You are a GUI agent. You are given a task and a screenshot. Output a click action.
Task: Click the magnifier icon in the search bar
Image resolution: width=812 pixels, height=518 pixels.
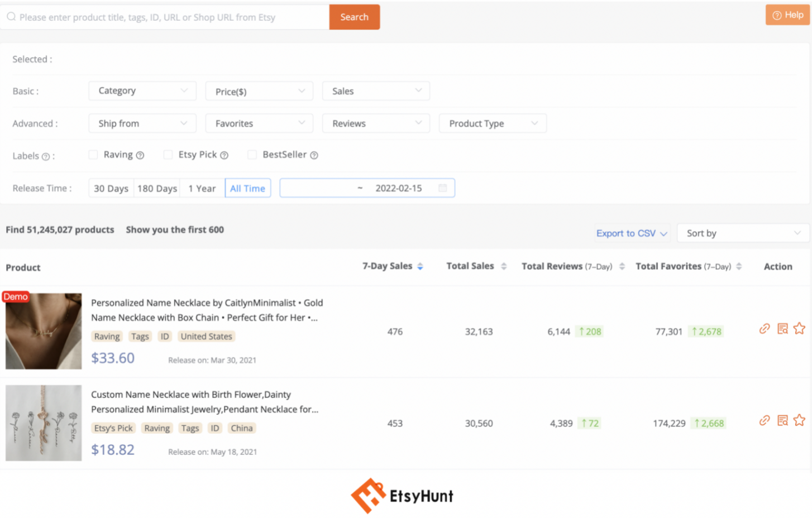11,17
